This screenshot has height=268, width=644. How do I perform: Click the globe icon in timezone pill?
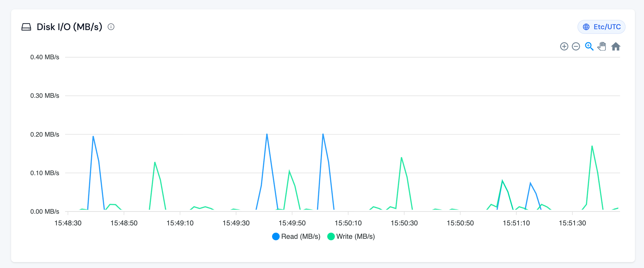(586, 27)
